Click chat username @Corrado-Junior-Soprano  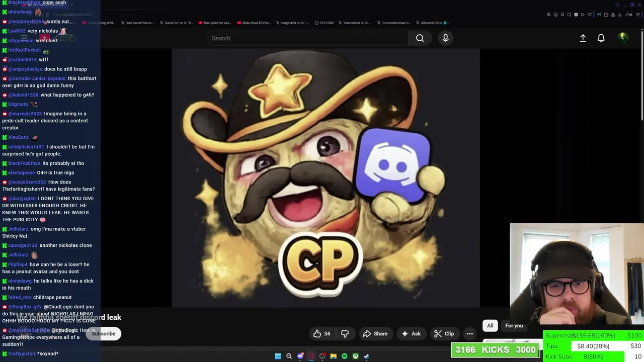tap(37, 78)
